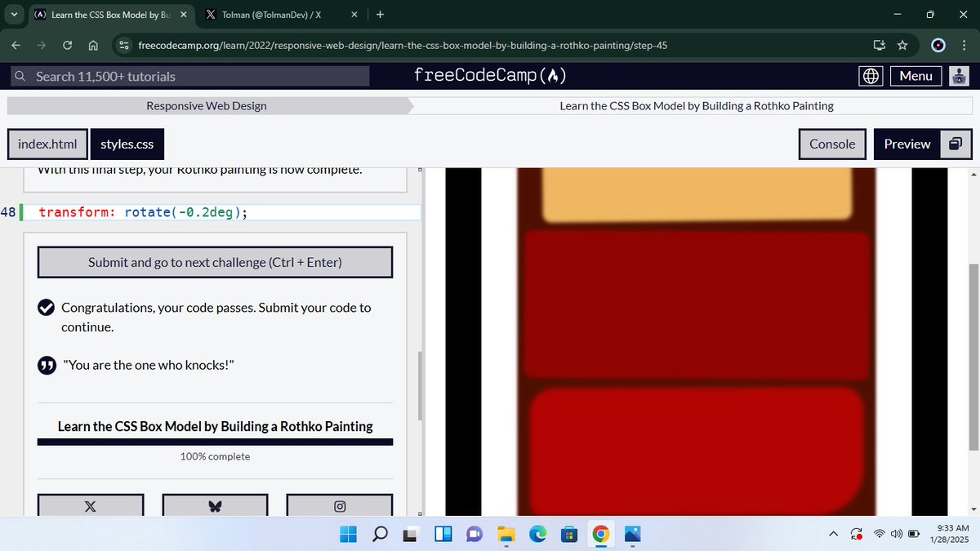The width and height of the screenshot is (980, 551).
Task: Focus Search 11,500+ tutorials field
Action: coord(189,76)
